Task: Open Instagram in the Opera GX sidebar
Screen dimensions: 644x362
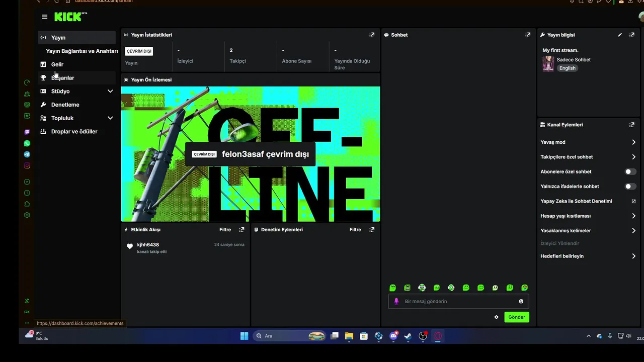Action: pyautogui.click(x=27, y=165)
